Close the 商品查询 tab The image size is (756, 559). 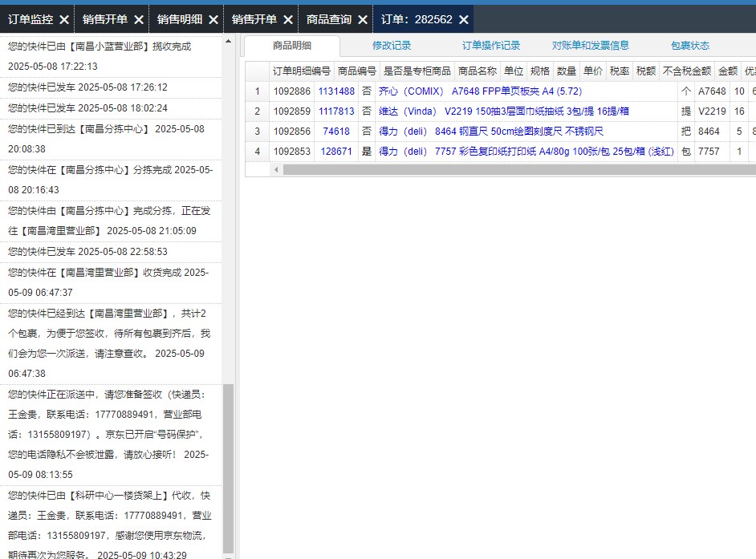pos(363,20)
